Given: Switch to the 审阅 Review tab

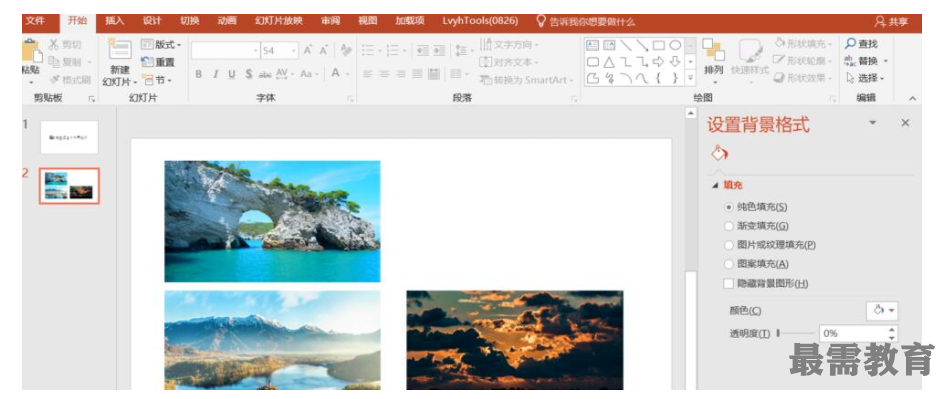Looking at the screenshot, I should point(330,21).
